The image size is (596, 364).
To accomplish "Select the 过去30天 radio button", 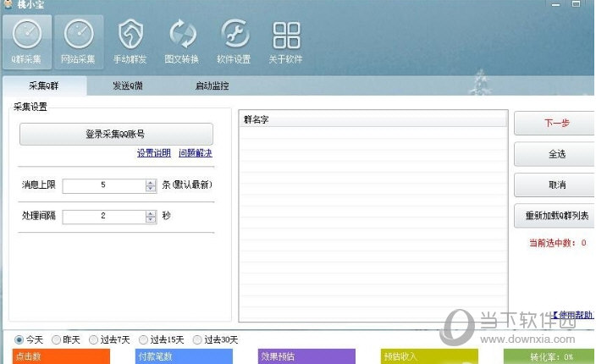I will coord(197,339).
